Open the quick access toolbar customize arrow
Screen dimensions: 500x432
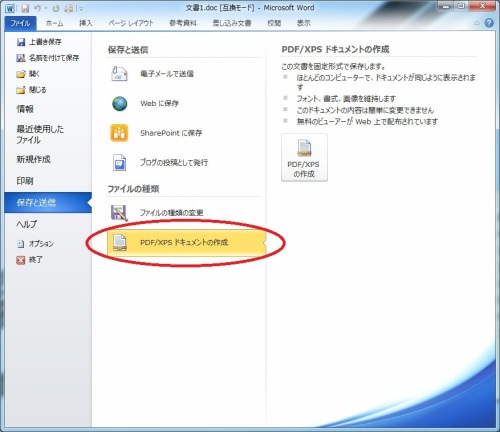pyautogui.click(x=81, y=9)
